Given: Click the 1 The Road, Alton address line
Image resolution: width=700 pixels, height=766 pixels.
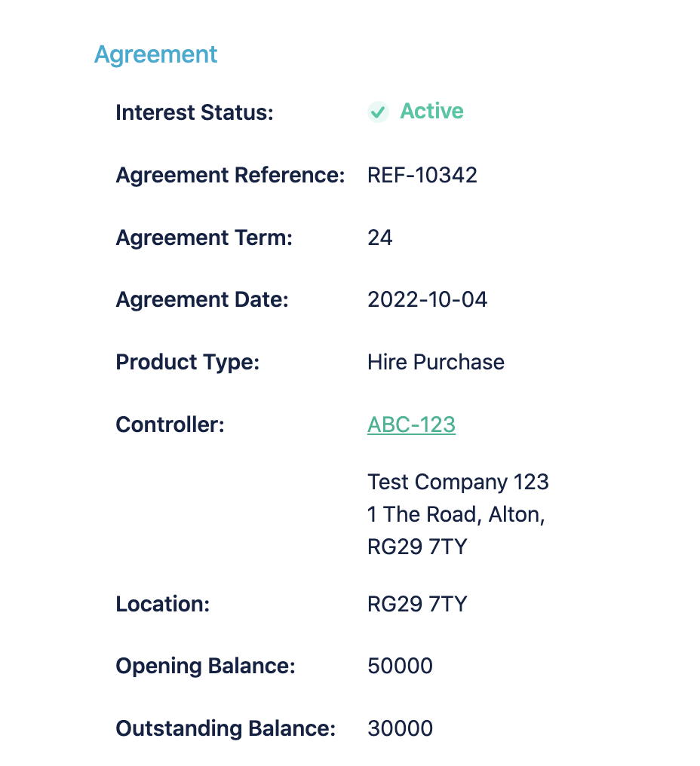Looking at the screenshot, I should point(456,514).
